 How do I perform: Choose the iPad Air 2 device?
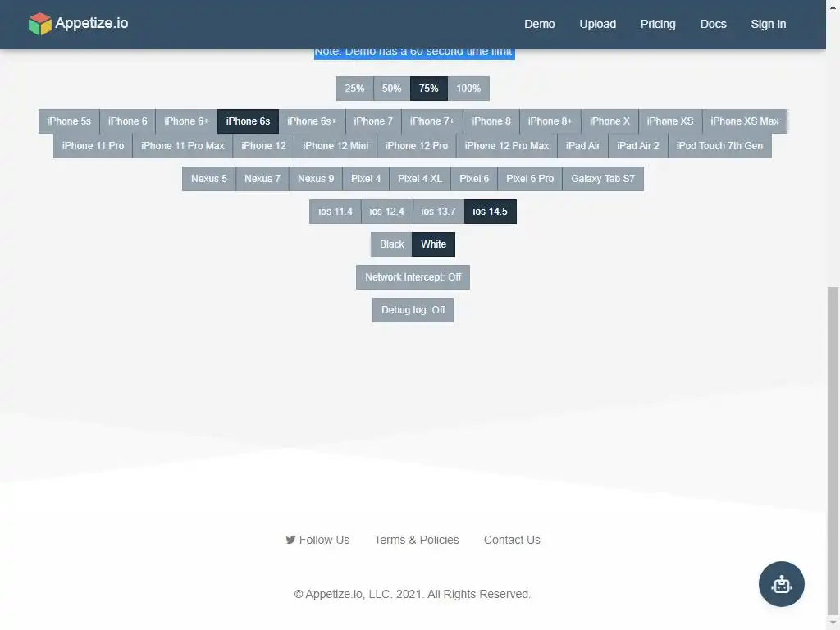[638, 146]
